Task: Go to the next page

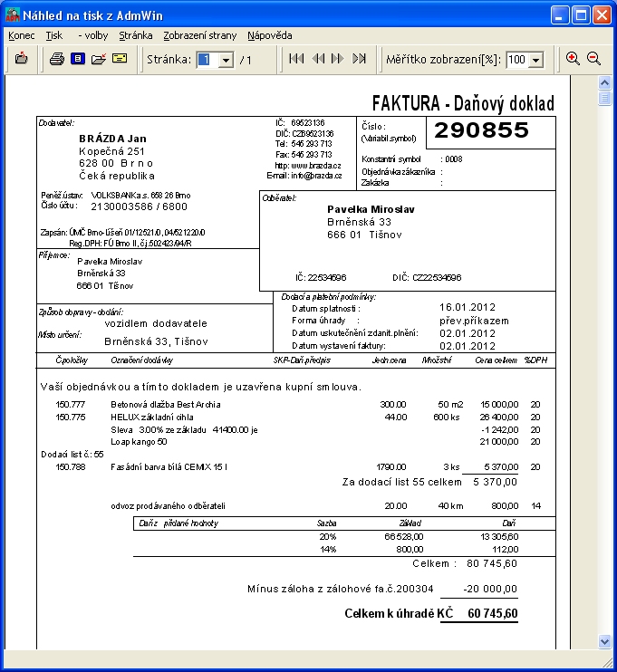Action: click(x=338, y=59)
